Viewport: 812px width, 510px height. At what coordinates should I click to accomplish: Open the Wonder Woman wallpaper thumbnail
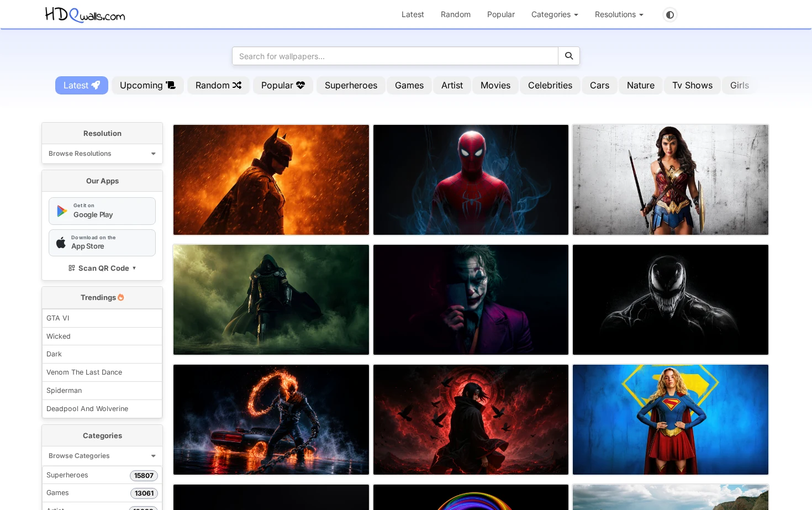[671, 180]
